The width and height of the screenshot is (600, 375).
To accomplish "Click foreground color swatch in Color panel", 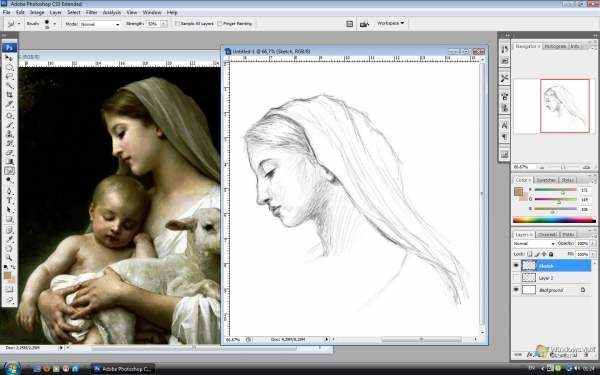I will [518, 192].
